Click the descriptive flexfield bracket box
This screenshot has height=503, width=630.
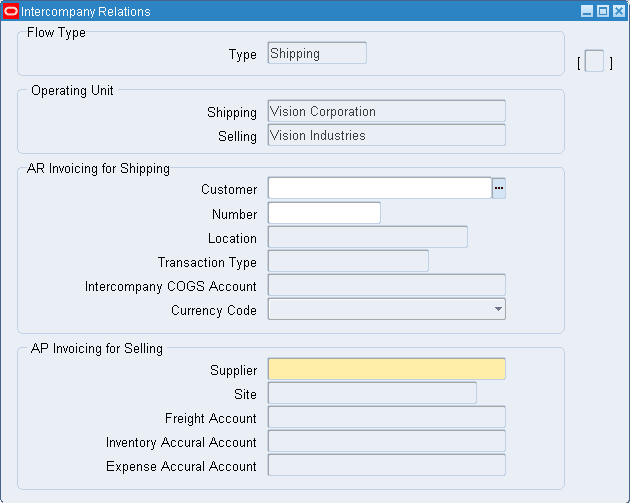595,63
